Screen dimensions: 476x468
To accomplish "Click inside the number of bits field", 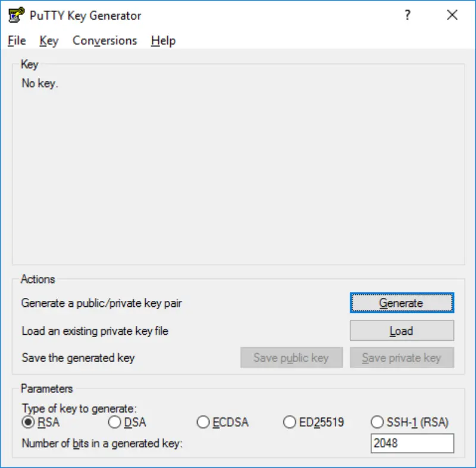I will [412, 443].
